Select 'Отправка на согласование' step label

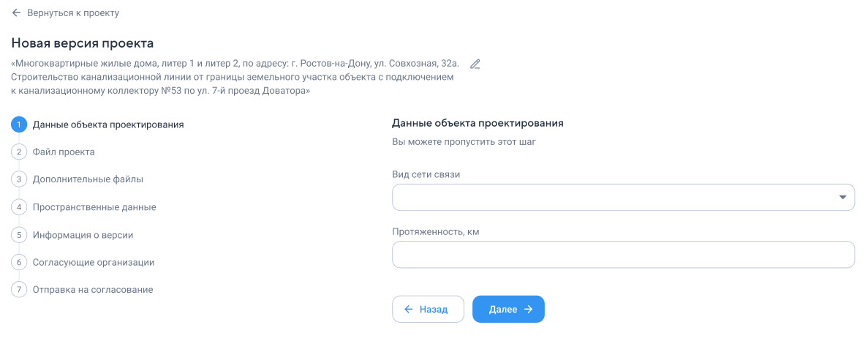coord(92,290)
